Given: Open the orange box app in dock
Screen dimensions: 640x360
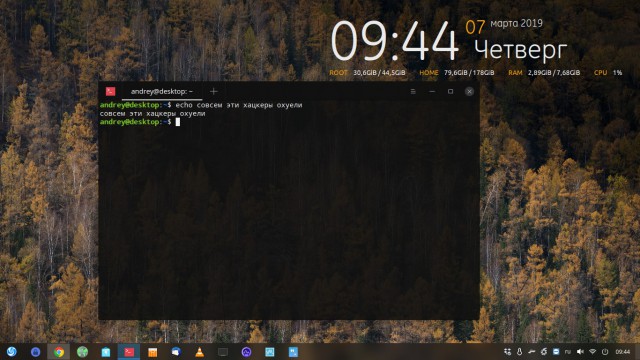Looking at the screenshot, I should click(x=153, y=352).
